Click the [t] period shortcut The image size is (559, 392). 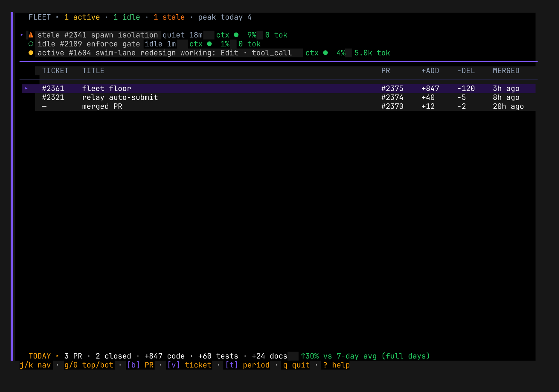coord(247,365)
